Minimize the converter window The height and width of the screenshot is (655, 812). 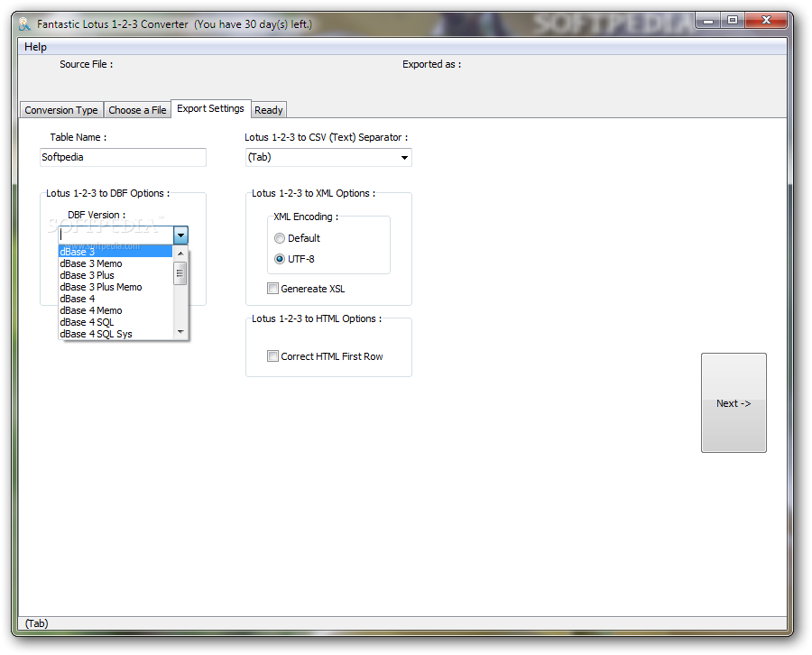[708, 22]
